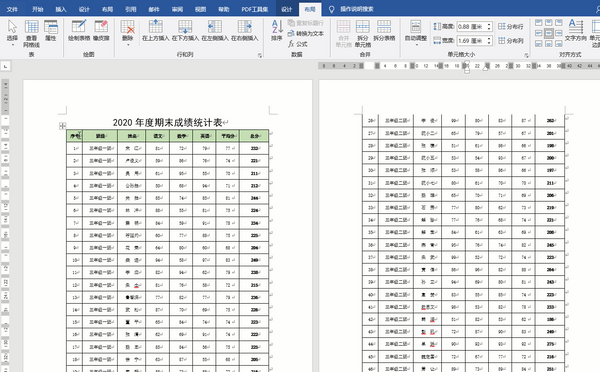
Task: Click the 自动调整 autofit icon
Action: [x=416, y=26]
